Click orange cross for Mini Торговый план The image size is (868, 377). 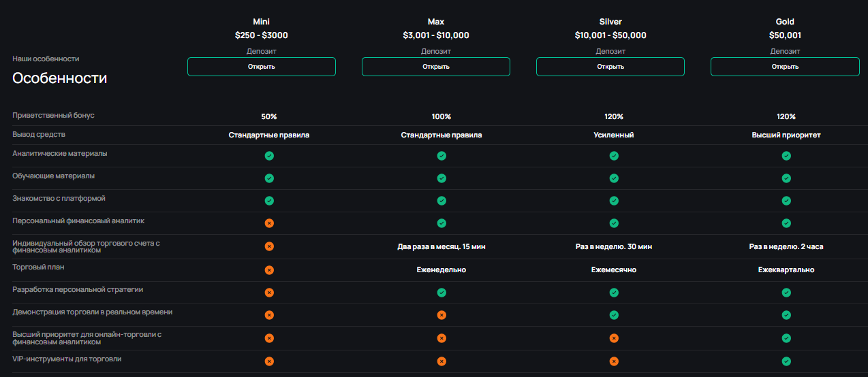(269, 270)
